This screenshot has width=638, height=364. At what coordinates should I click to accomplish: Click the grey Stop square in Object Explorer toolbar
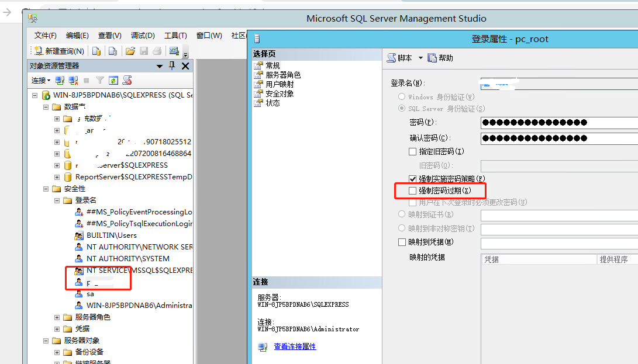pyautogui.click(x=87, y=81)
